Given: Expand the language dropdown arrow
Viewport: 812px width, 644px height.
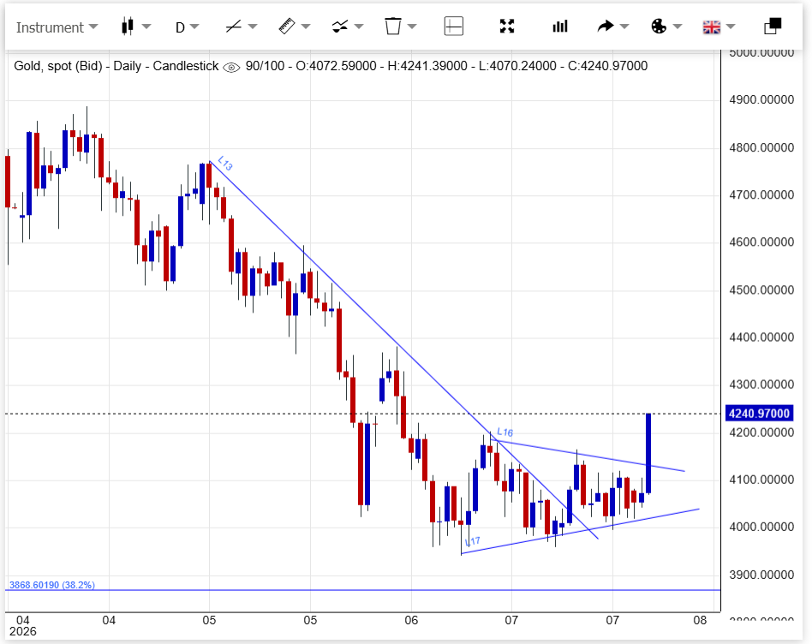Looking at the screenshot, I should pyautogui.click(x=731, y=27).
